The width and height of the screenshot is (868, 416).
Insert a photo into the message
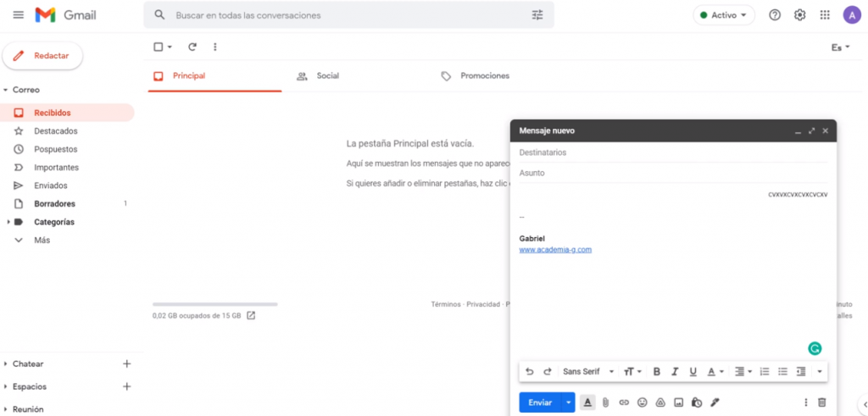(x=678, y=402)
